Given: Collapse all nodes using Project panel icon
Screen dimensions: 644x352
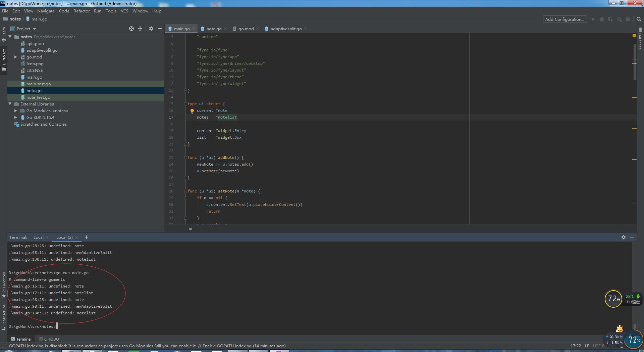Looking at the screenshot, I should [x=140, y=29].
